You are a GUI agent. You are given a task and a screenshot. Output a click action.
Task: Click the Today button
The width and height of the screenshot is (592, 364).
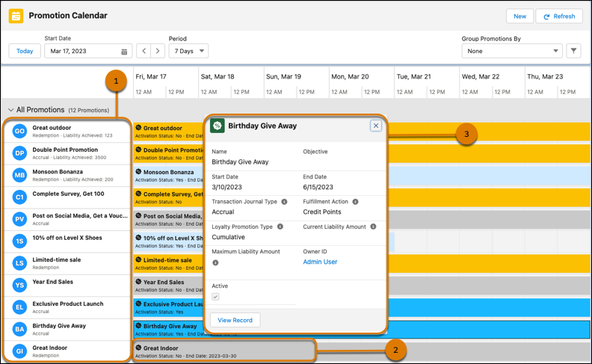tap(25, 51)
